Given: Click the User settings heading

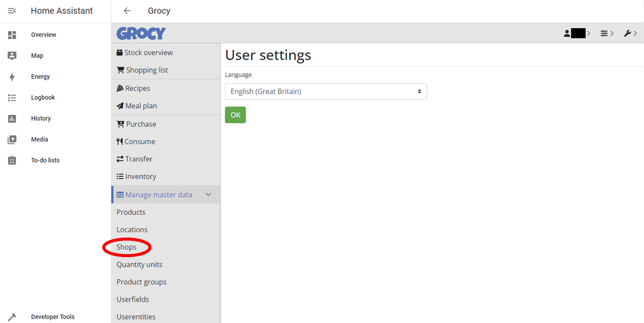Looking at the screenshot, I should [268, 55].
